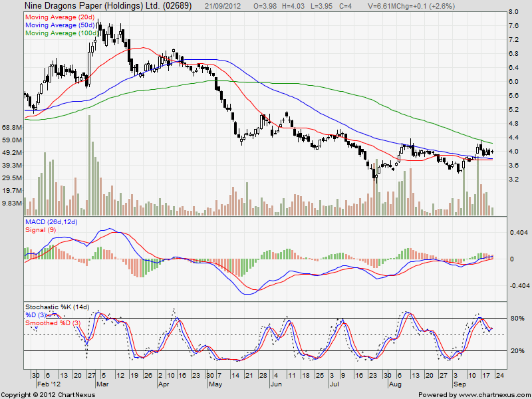532x399 pixels.
Task: Click the Apr month axis label
Action: tap(164, 384)
